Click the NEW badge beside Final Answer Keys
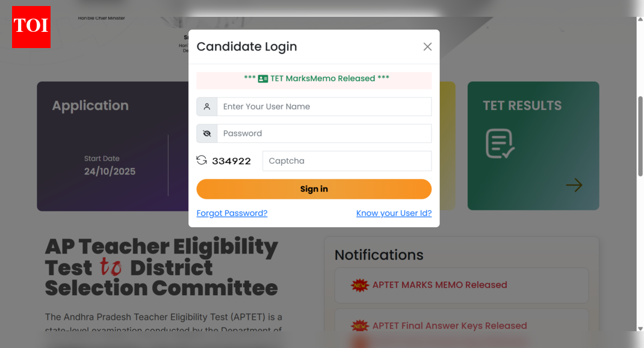644x348 pixels. coord(359,326)
